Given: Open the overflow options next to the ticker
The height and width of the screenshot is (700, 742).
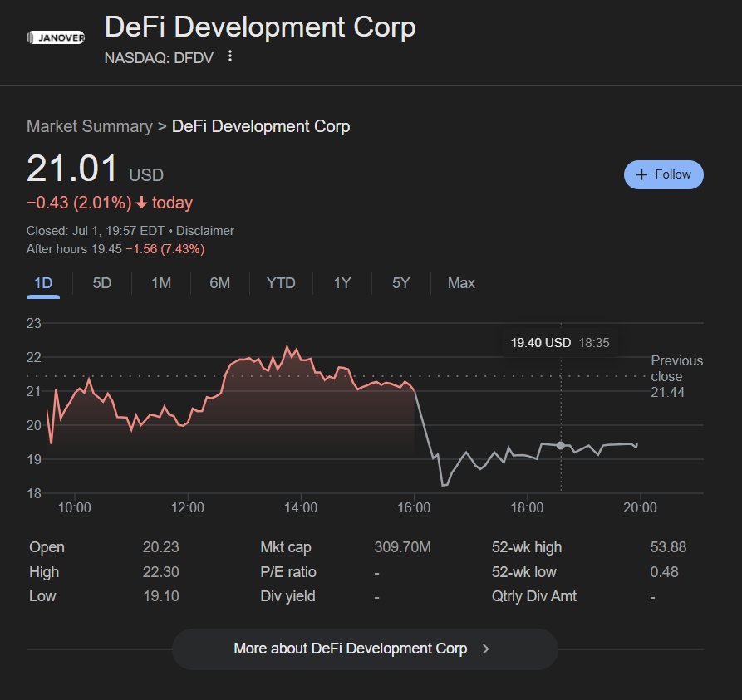Looking at the screenshot, I should [229, 57].
